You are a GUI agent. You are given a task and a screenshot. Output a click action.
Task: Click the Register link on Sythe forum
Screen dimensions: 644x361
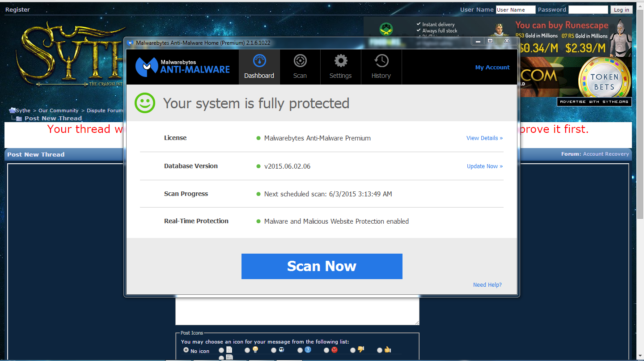click(x=17, y=10)
